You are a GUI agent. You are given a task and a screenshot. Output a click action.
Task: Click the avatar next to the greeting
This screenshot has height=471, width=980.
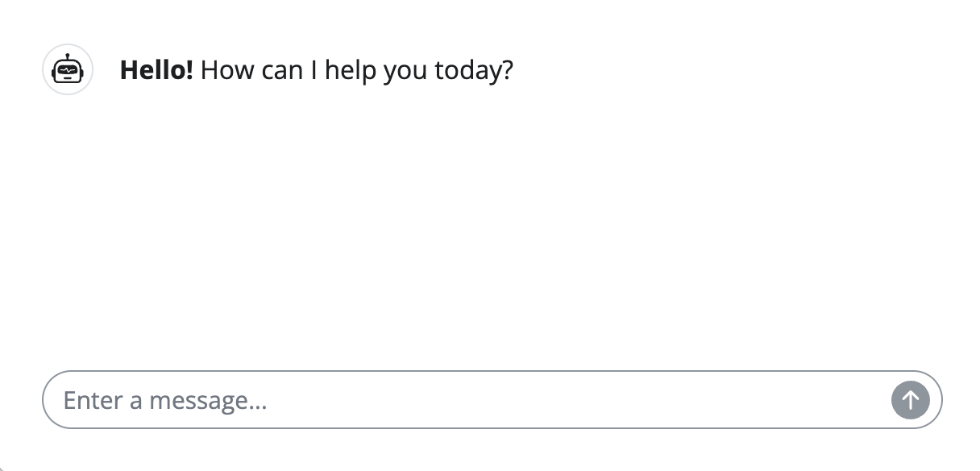coord(68,70)
